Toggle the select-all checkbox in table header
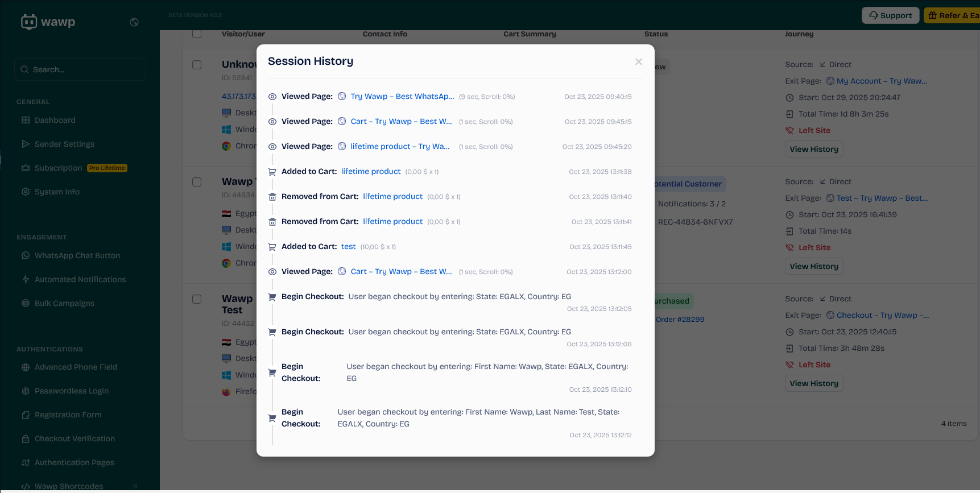 click(197, 34)
